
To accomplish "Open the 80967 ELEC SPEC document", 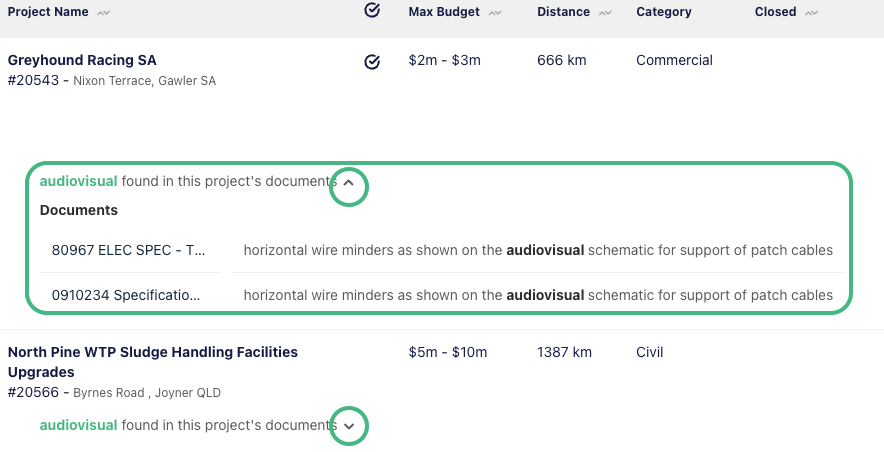I will (129, 250).
